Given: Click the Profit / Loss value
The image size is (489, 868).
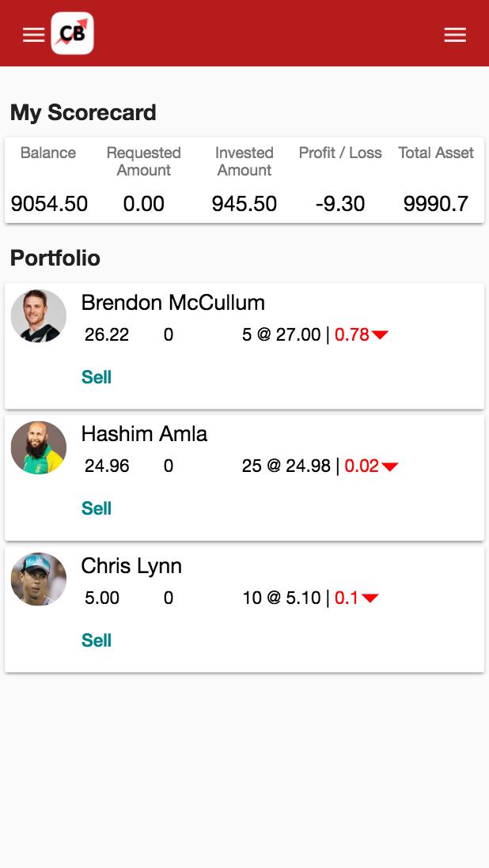Looking at the screenshot, I should click(x=340, y=204).
